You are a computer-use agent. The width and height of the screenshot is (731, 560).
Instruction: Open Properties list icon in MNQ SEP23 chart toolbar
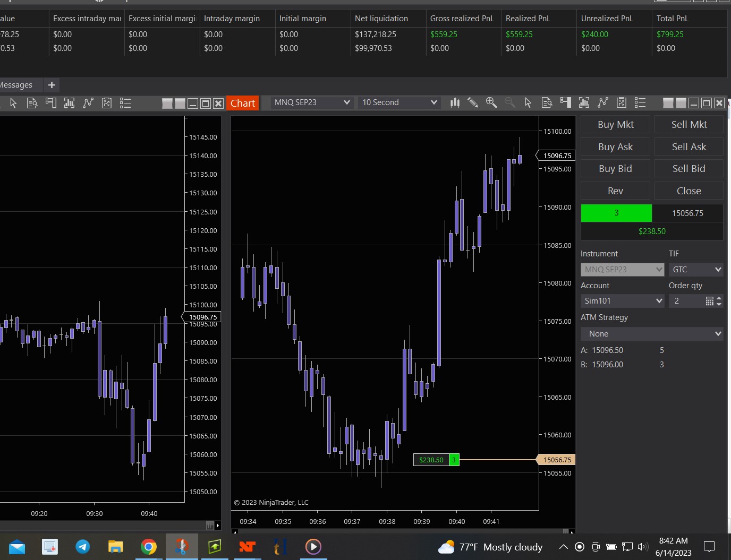point(640,103)
